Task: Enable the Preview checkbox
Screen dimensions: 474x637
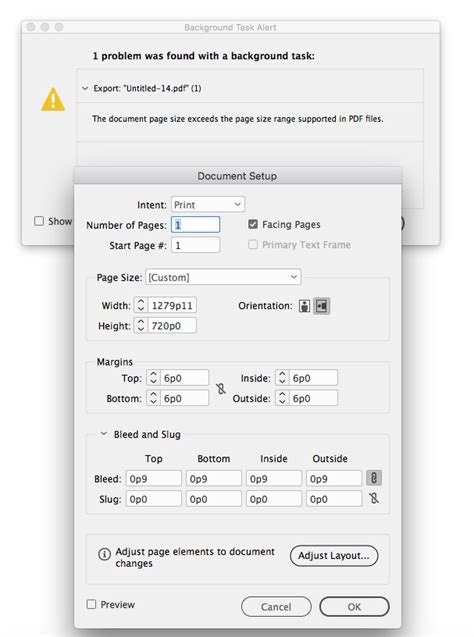Action: click(91, 604)
